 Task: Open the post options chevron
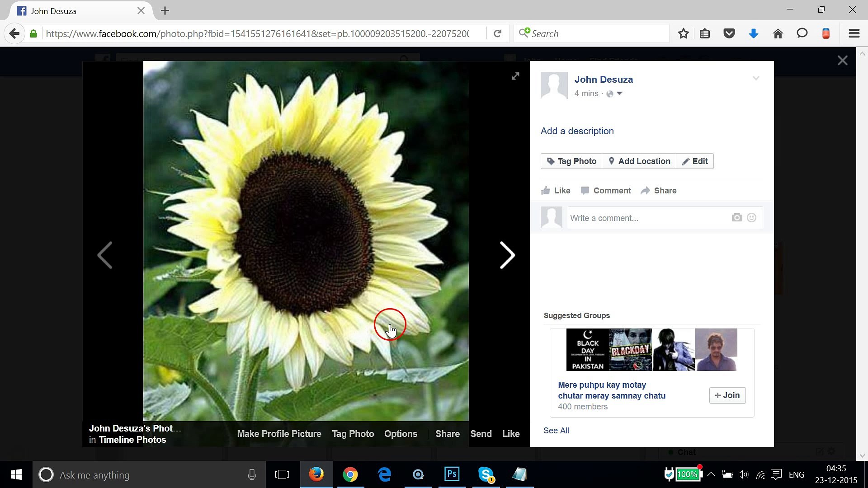pos(756,78)
